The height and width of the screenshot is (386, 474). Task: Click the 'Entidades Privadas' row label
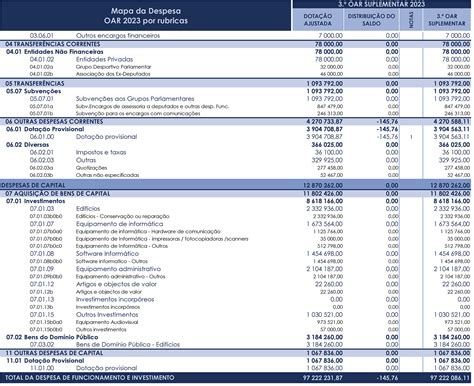(104, 59)
